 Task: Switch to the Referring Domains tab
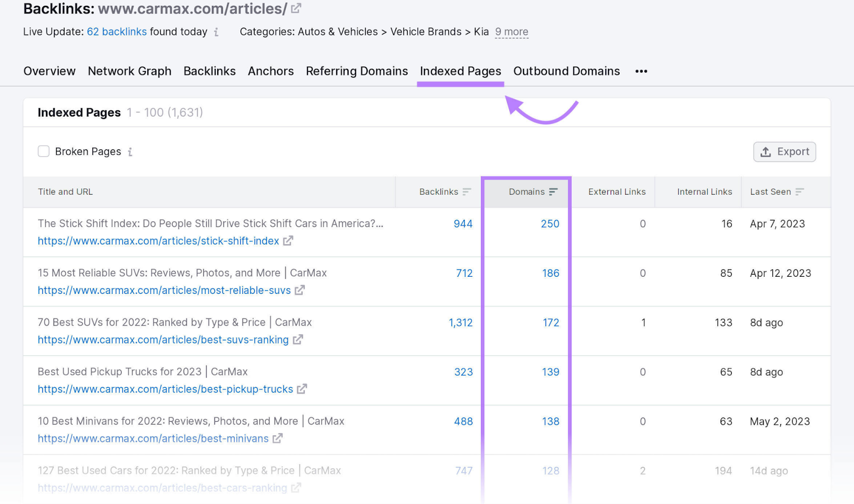[357, 71]
